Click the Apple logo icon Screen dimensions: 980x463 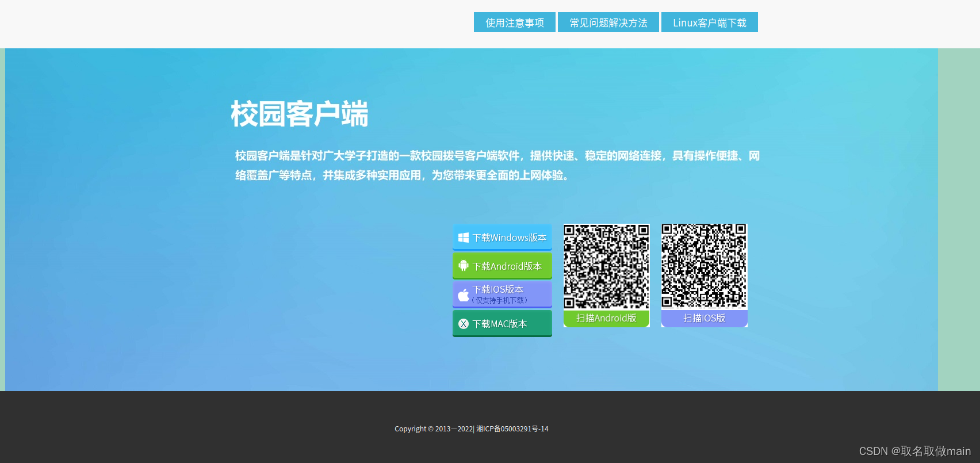click(464, 295)
